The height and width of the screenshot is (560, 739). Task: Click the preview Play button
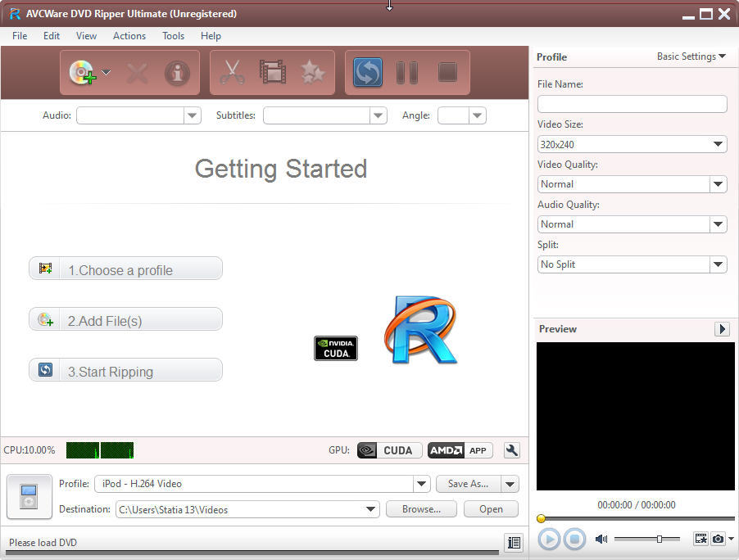[x=549, y=539]
